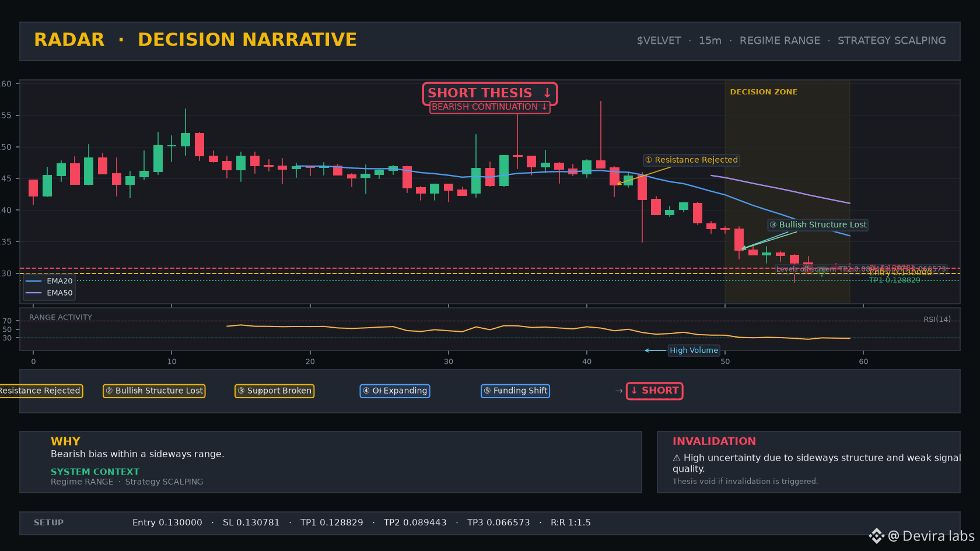Click the SHORT THESIS ↓ banner

tap(489, 93)
